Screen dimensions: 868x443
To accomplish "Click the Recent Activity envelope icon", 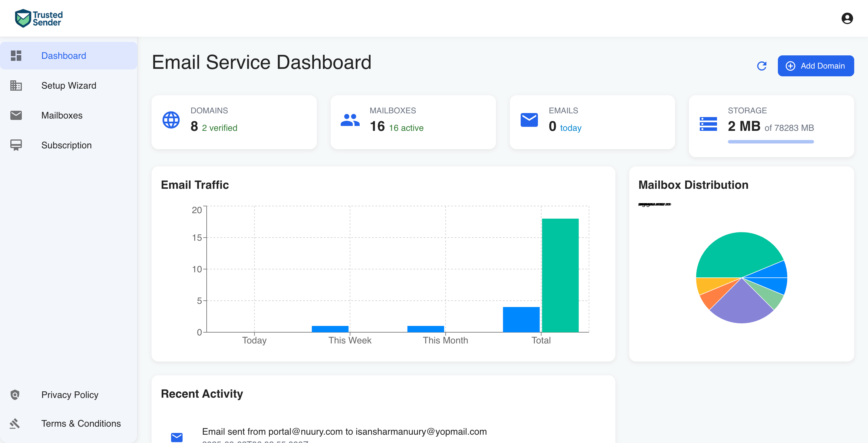I will point(177,437).
